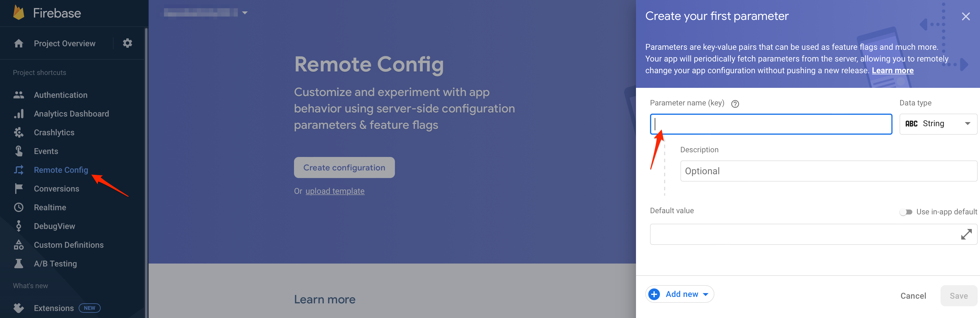The image size is (980, 318).
Task: Go to Conversions in the sidebar
Action: [x=56, y=189]
